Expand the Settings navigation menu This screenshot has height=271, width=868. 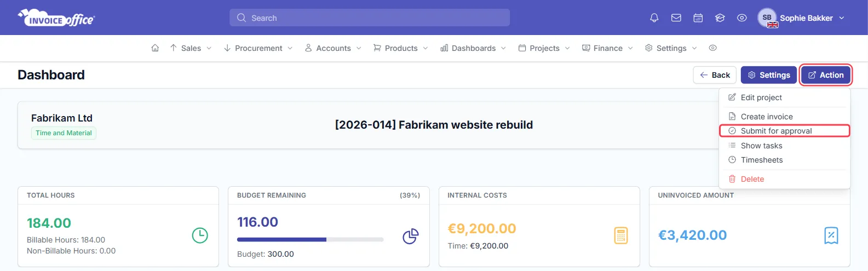[x=671, y=48]
